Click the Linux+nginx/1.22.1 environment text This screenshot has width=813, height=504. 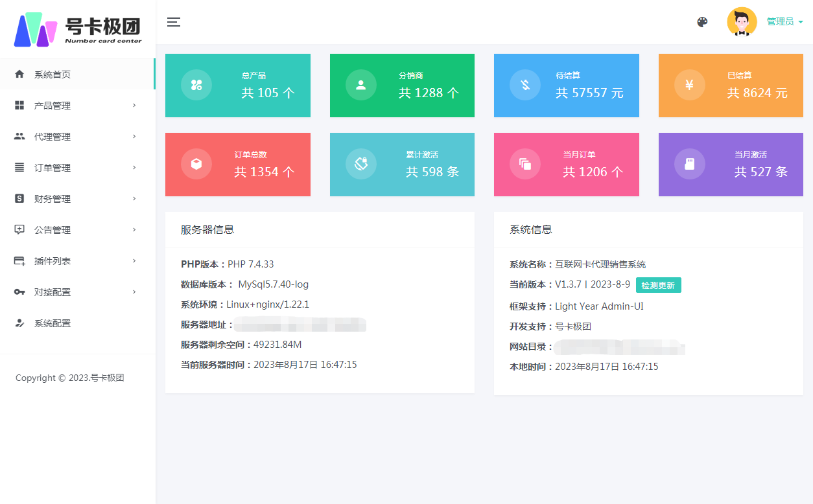pos(268,304)
